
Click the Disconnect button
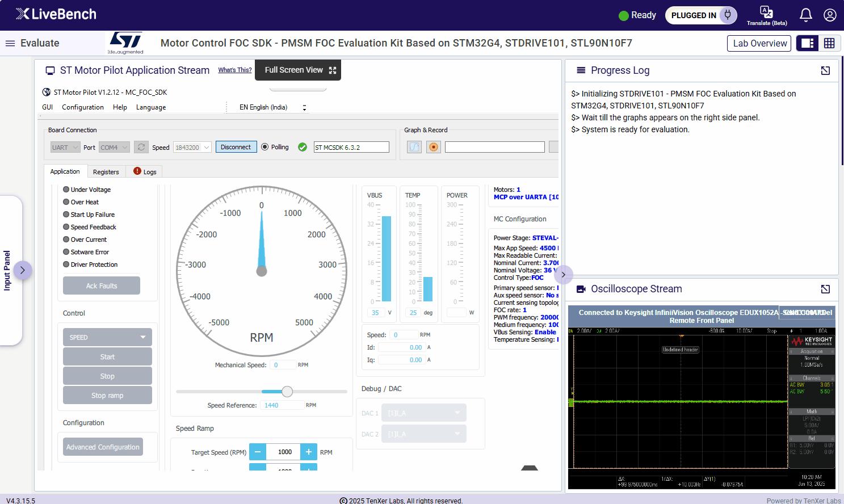click(236, 147)
